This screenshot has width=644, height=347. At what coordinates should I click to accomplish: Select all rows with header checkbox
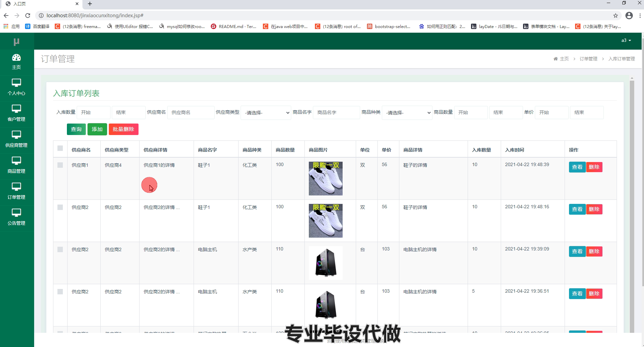pyautogui.click(x=60, y=148)
